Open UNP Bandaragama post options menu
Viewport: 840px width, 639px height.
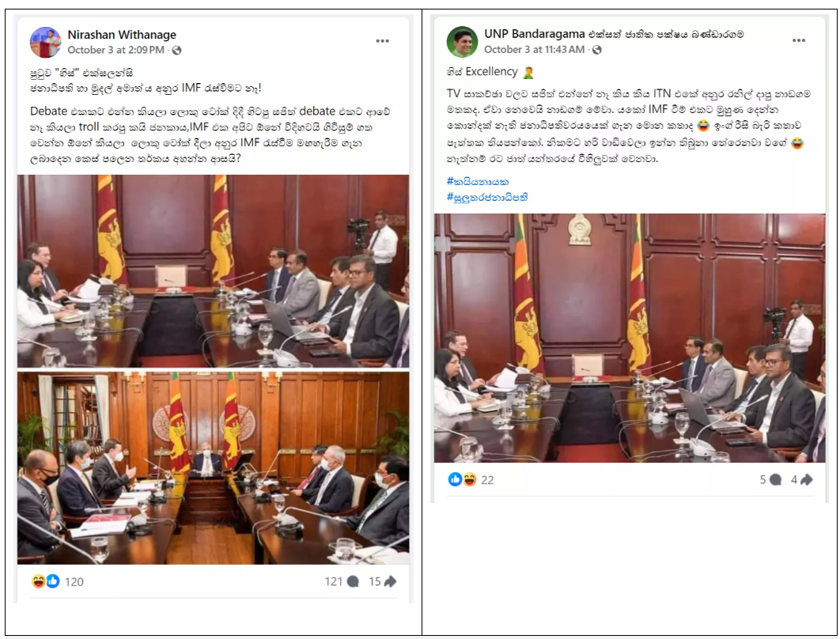798,40
